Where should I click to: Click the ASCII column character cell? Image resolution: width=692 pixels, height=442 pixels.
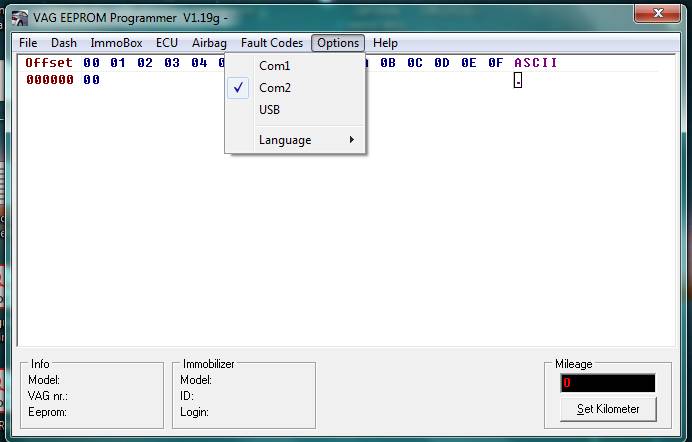click(x=518, y=80)
